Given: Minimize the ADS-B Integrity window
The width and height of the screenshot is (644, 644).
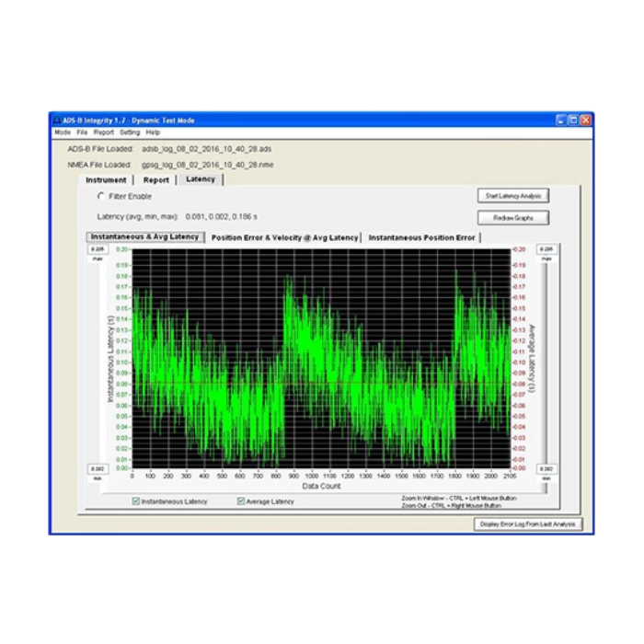Looking at the screenshot, I should point(560,120).
